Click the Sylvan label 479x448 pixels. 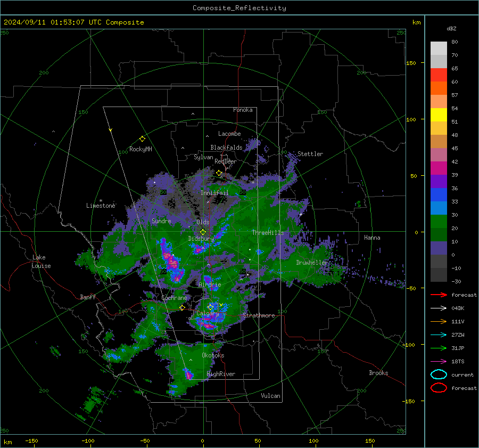(203, 157)
